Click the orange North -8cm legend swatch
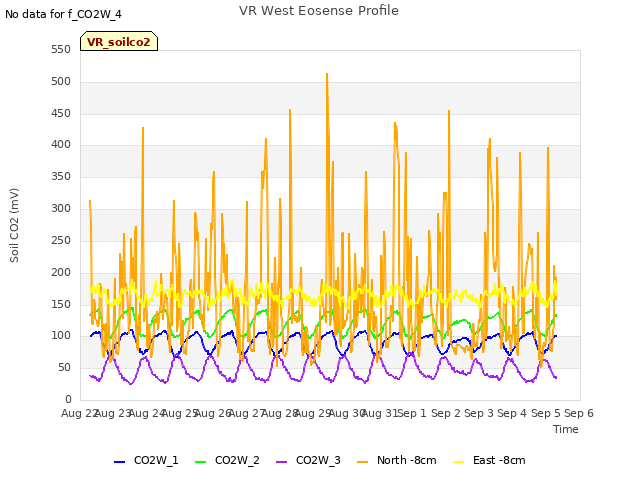Viewport: 640px width, 480px height. 362,462
